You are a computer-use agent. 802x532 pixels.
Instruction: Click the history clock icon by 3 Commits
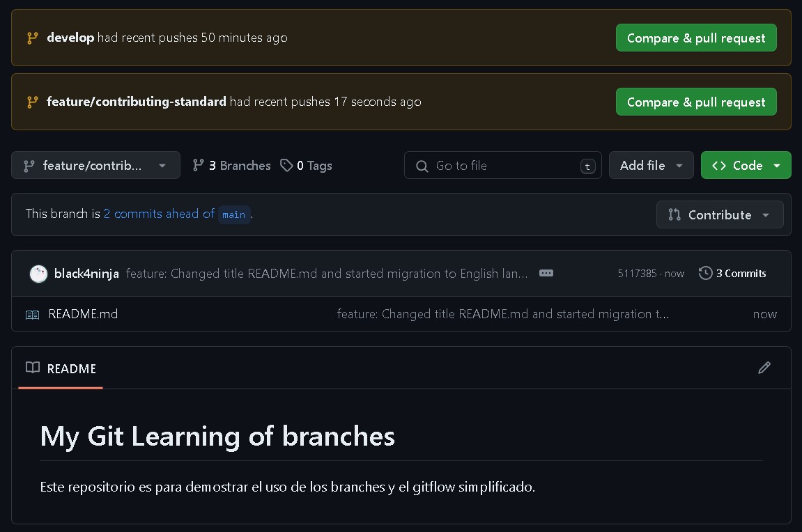[705, 274]
